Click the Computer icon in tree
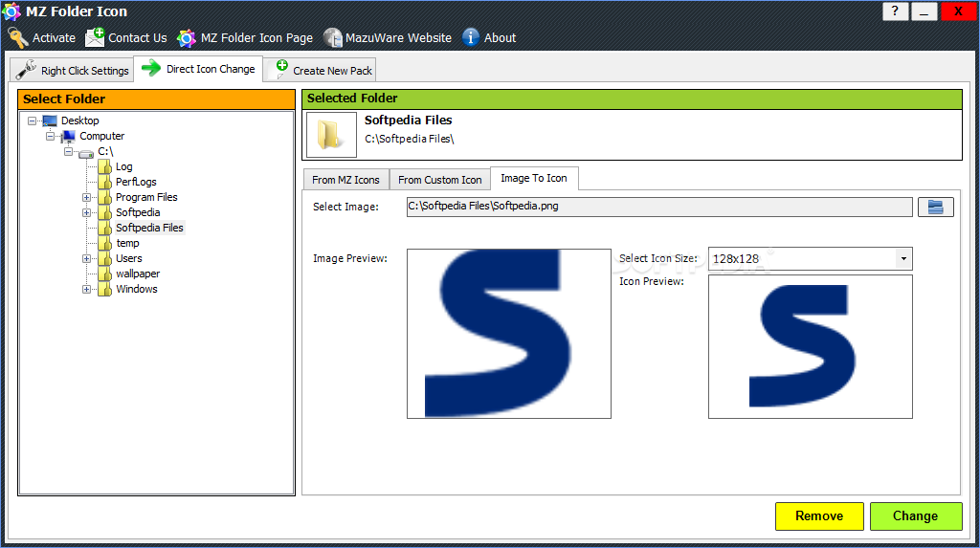980x548 pixels. click(x=68, y=136)
